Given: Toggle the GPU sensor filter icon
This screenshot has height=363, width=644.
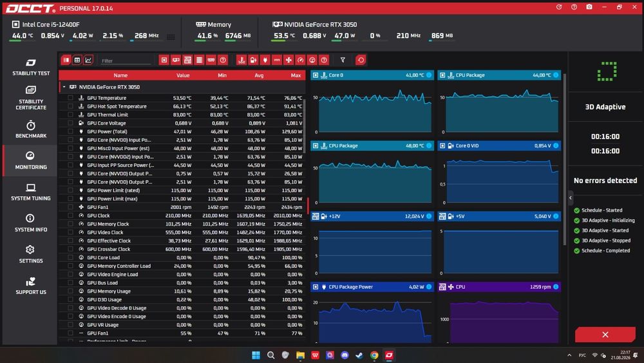Looking at the screenshot, I should (x=176, y=60).
